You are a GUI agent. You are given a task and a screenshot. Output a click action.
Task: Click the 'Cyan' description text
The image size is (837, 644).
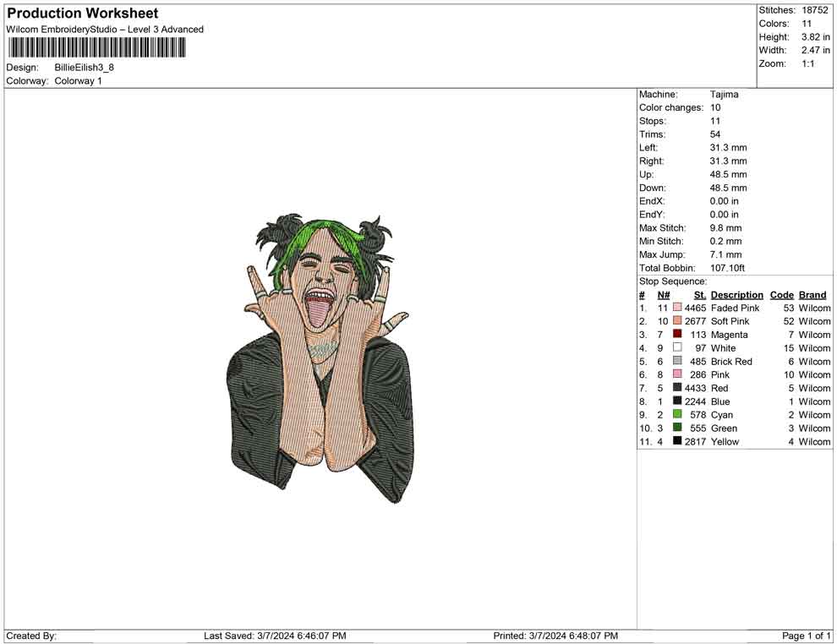coord(722,415)
